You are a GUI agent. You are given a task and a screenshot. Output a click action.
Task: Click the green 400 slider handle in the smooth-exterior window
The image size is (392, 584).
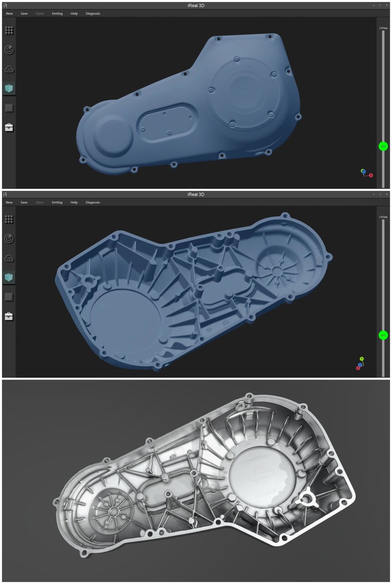[x=383, y=146]
